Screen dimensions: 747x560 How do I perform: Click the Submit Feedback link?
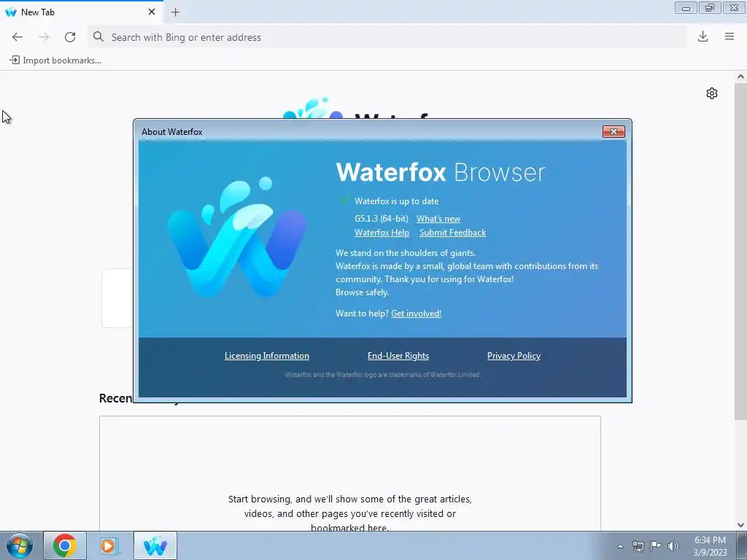point(452,233)
